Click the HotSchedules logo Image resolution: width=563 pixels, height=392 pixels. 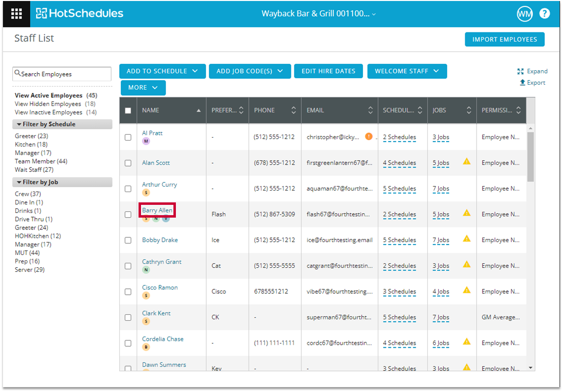click(x=80, y=13)
